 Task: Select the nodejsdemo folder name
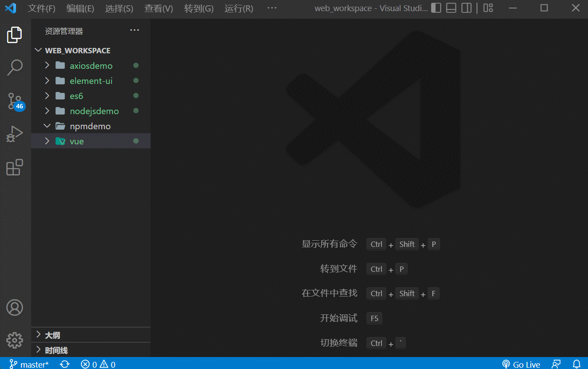pyautogui.click(x=94, y=111)
